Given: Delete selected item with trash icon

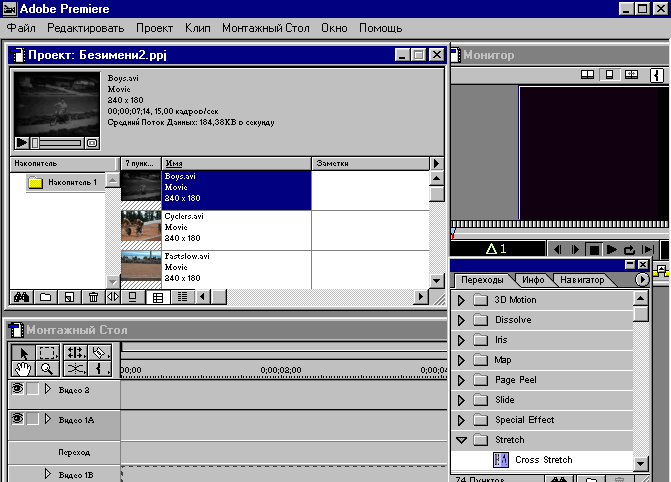Looking at the screenshot, I should click(x=93, y=297).
